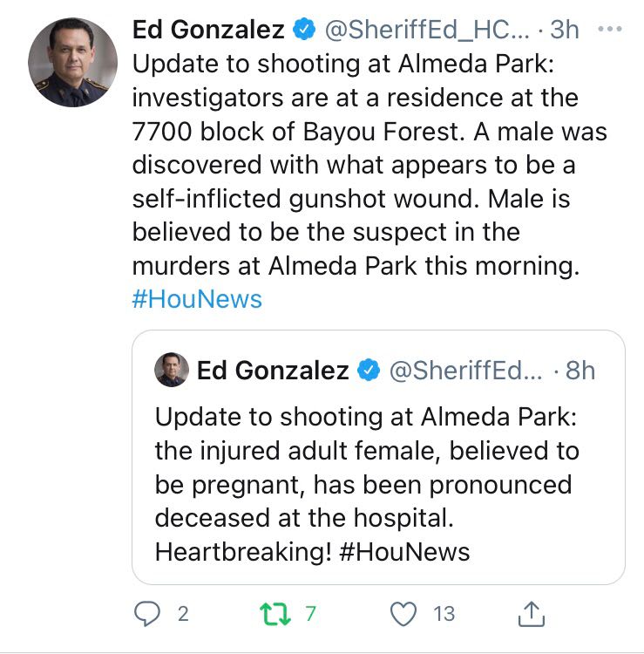Open the Ed Gonzalez name in main tweet
Screen dimensions: 644x654
[x=208, y=30]
